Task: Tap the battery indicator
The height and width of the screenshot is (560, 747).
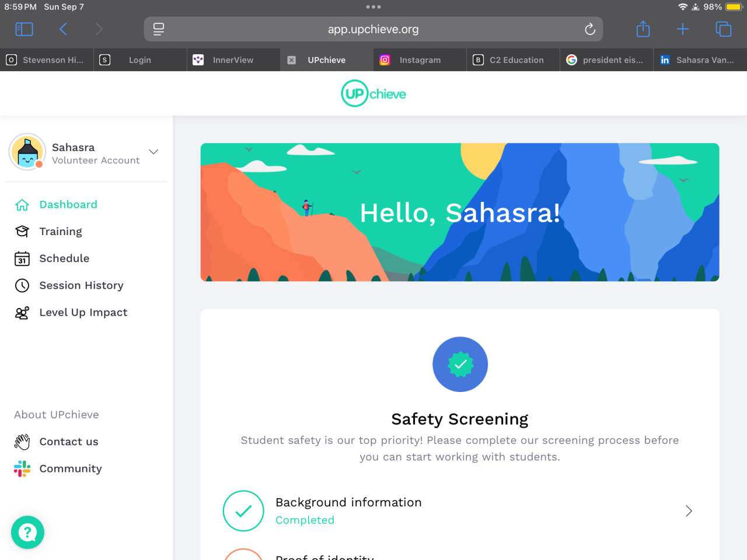Action: pos(734,7)
